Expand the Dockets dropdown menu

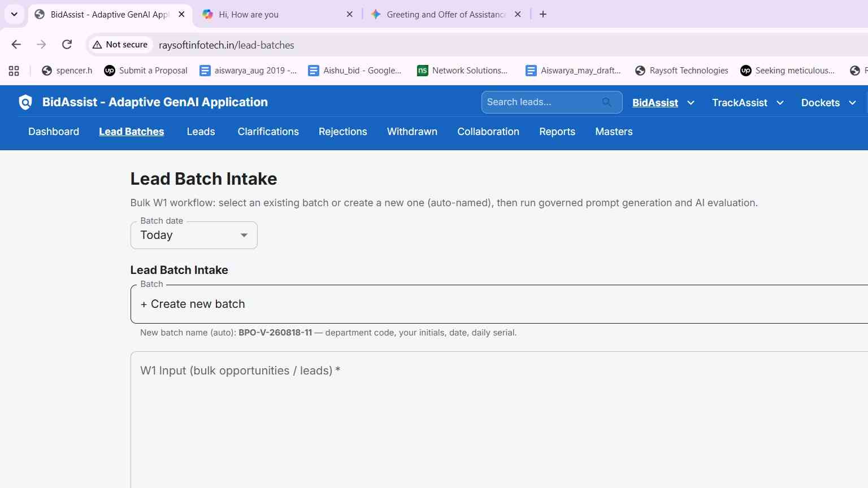pyautogui.click(x=829, y=103)
